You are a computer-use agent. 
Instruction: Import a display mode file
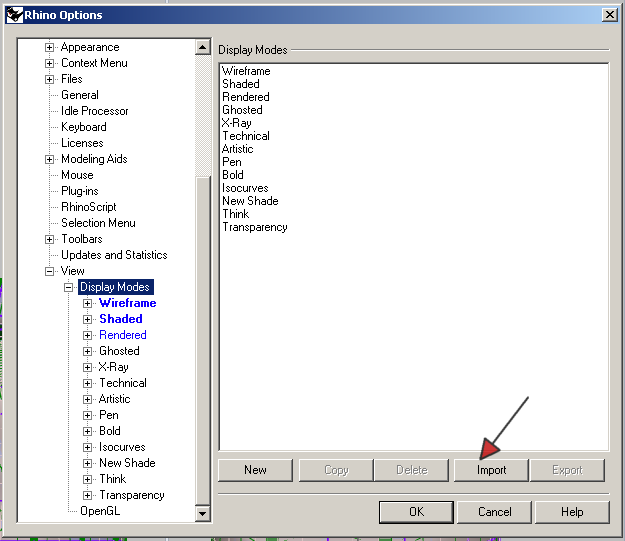491,470
